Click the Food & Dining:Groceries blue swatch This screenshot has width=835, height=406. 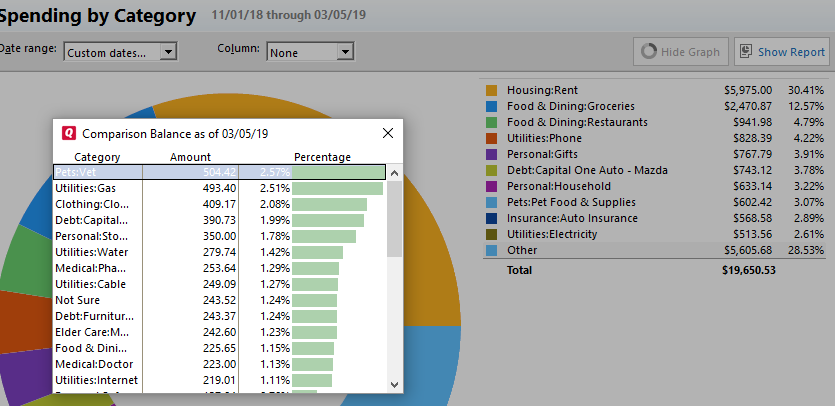(492, 106)
